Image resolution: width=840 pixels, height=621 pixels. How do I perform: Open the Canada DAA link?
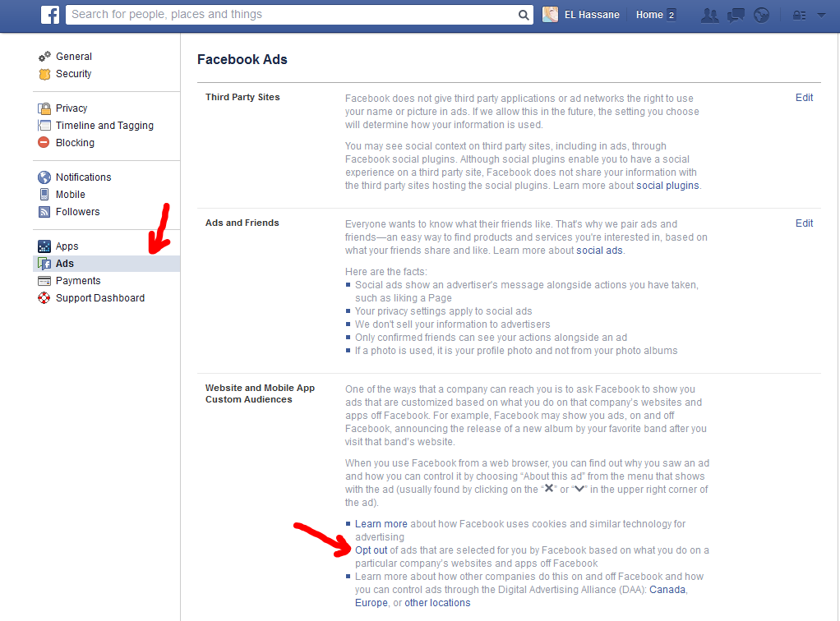pos(667,590)
